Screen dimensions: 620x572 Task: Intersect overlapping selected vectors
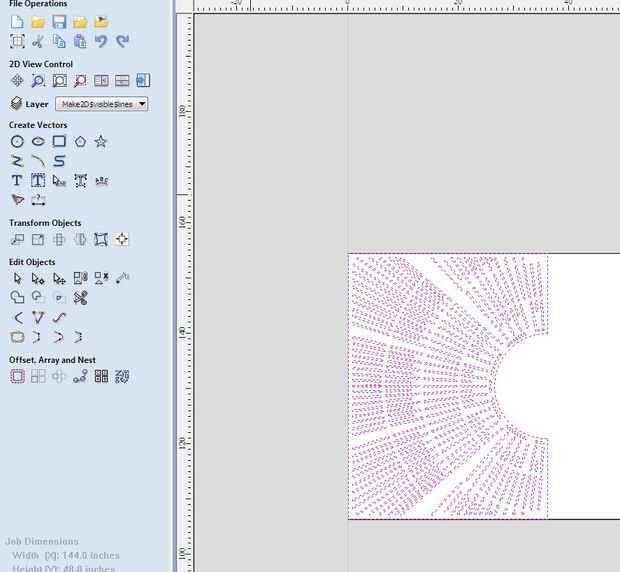[59, 298]
